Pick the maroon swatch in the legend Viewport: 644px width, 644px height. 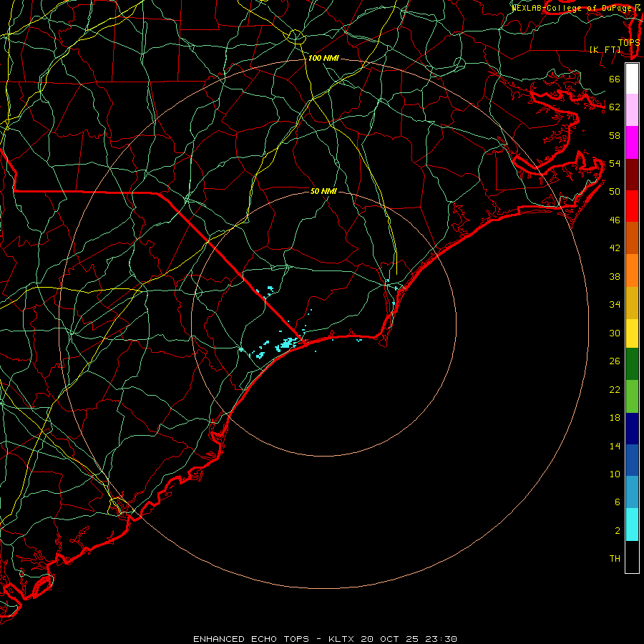(632, 175)
